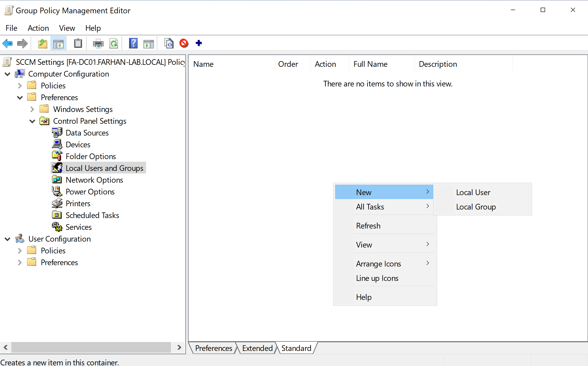This screenshot has width=588, height=366.
Task: Click the Full Name column header
Action: coord(370,64)
